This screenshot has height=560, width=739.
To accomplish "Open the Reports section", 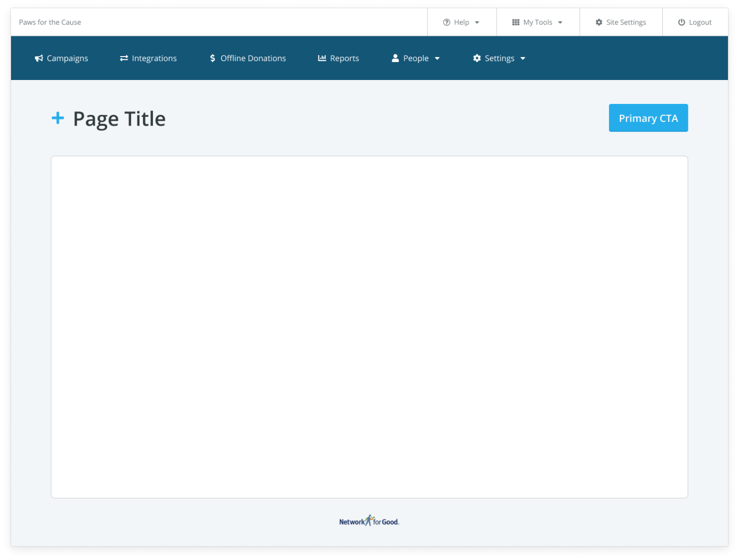I will tap(339, 58).
